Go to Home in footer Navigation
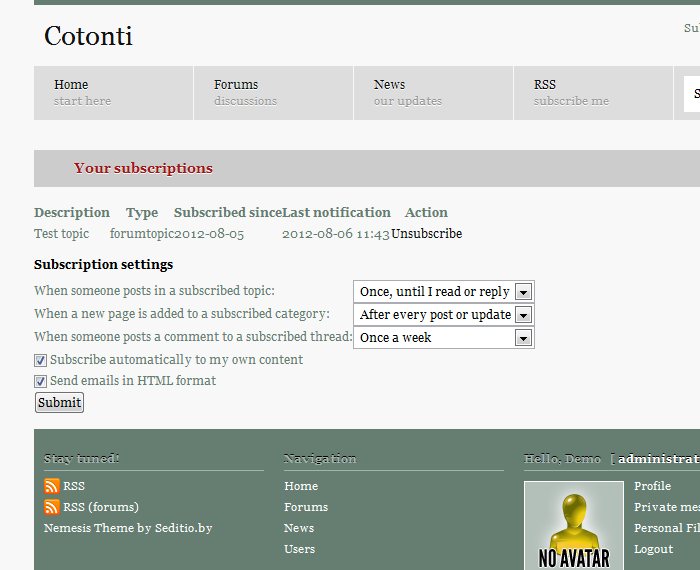This screenshot has height=570, width=700. [x=301, y=486]
